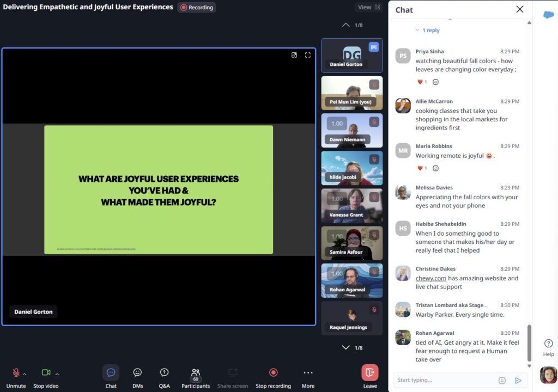Open the Q&A panel
Image resolution: width=558 pixels, height=392 pixels.
164,373
